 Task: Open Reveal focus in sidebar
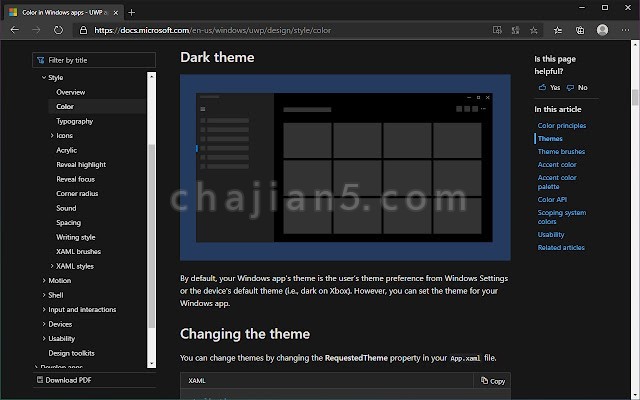(76, 179)
